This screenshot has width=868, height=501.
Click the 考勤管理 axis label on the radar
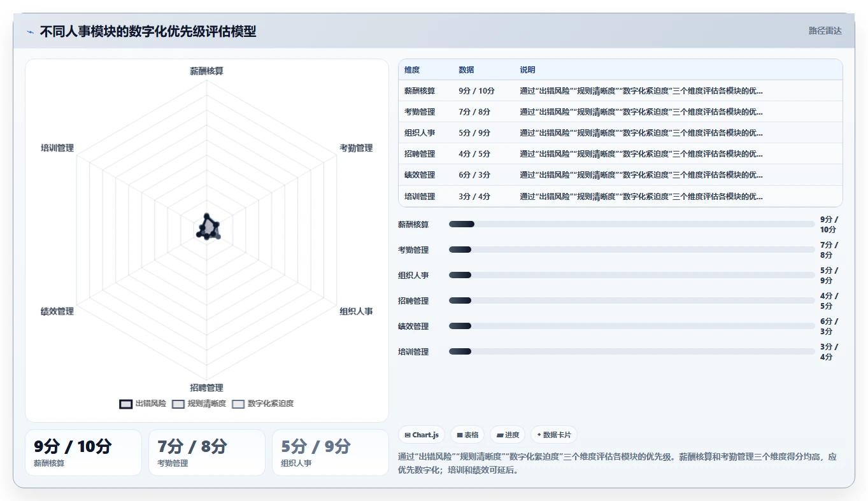[x=356, y=148]
